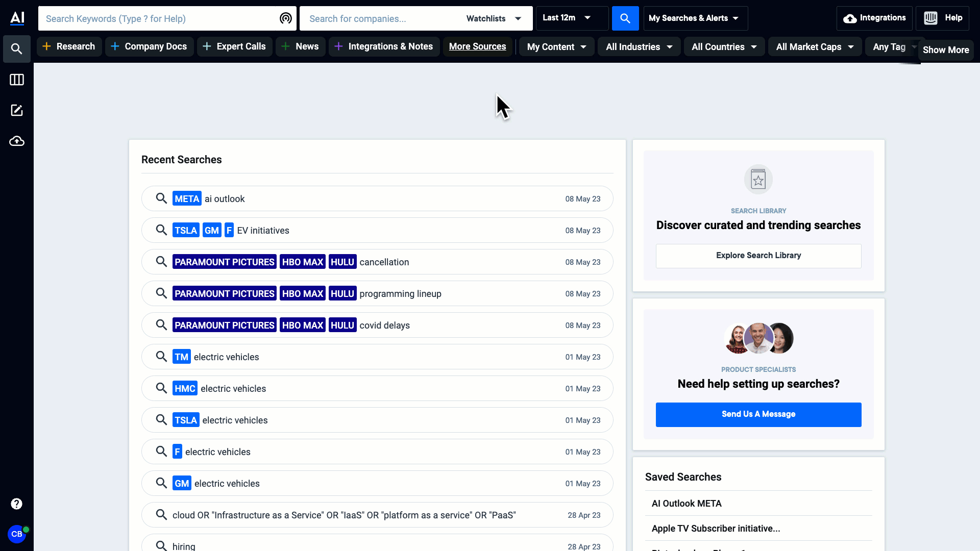Click the magnifier icon in 'EV initiatives' row
Viewport: 980px width, 551px height.
161,230
